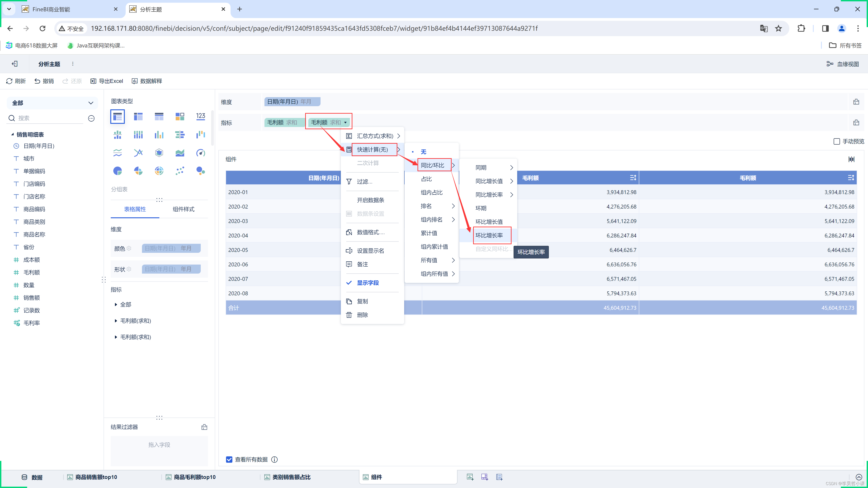Choose 环比增长率 from the submenu
Screen dimensions: 868x488
coord(488,235)
